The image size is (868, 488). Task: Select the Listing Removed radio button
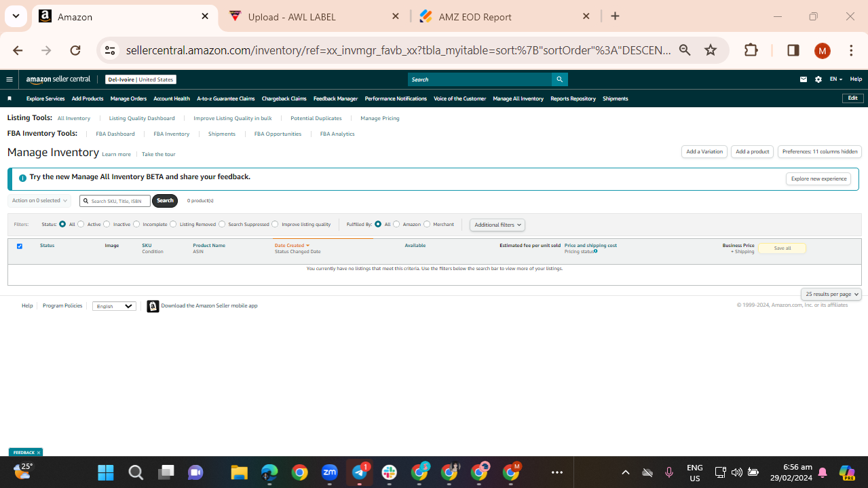coord(173,224)
